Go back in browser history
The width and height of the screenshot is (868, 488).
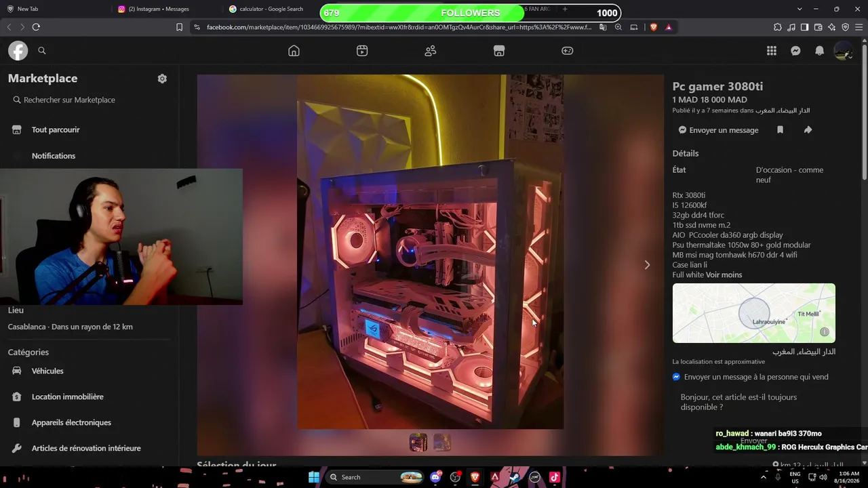tap(9, 27)
